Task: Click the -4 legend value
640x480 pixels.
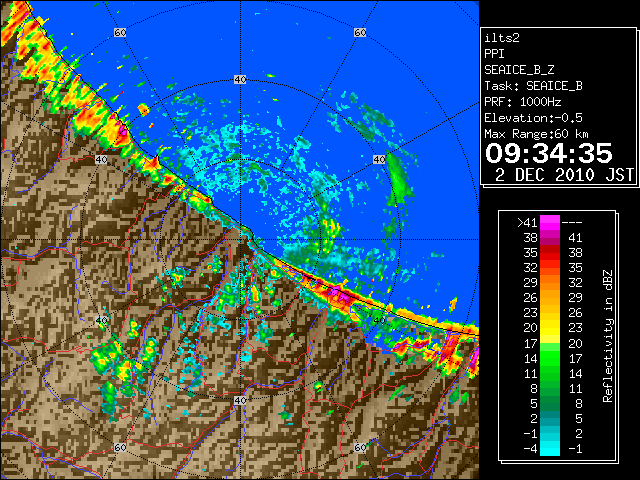Action: pos(530,449)
